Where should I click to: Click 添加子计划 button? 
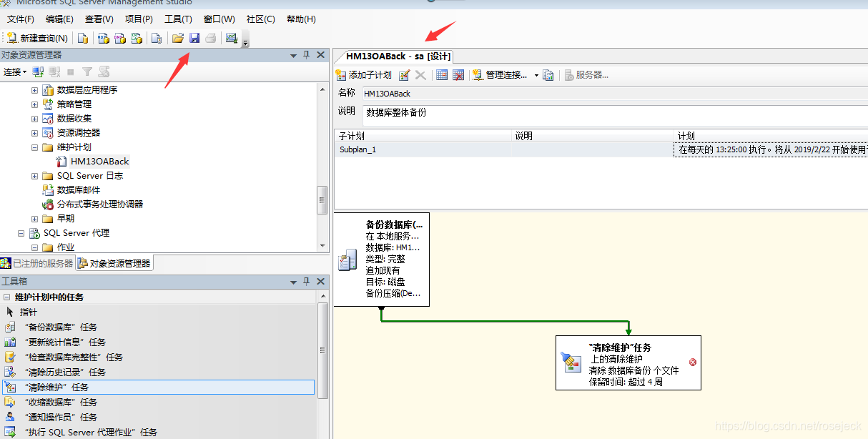click(x=364, y=75)
